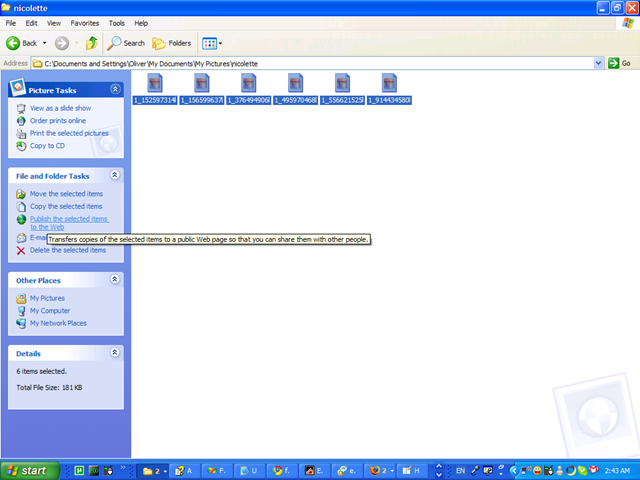Expand the Quick Launch overflow chevron
The image size is (640, 480).
[x=122, y=467]
